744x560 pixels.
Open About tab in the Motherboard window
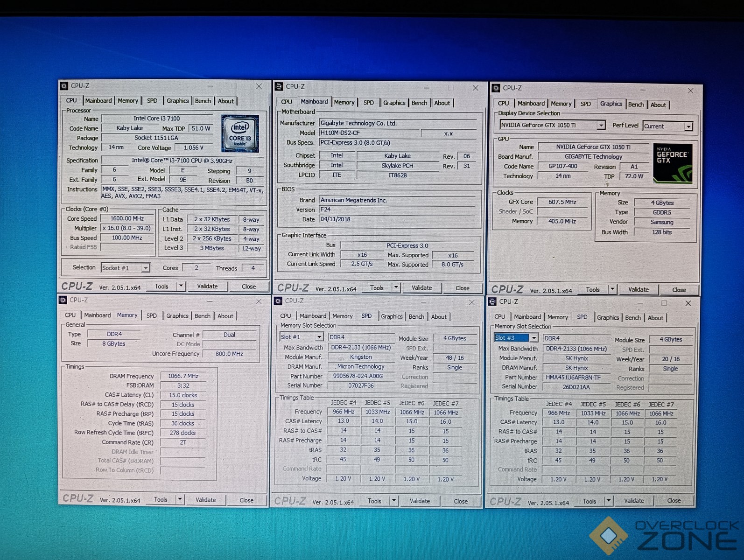[x=442, y=103]
